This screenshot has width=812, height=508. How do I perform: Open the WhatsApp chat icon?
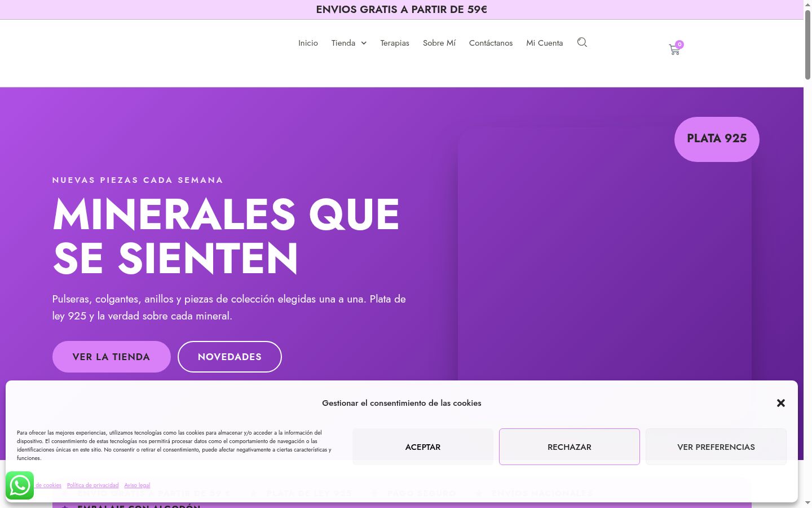coord(20,485)
